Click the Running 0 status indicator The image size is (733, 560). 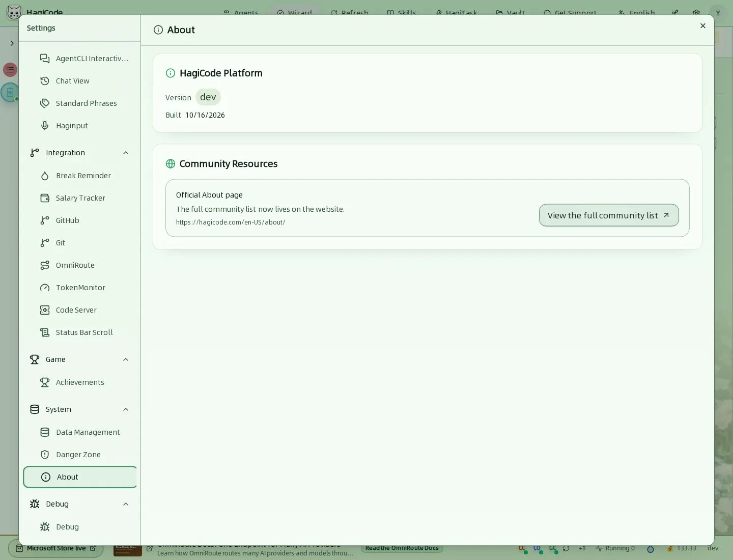[615, 548]
